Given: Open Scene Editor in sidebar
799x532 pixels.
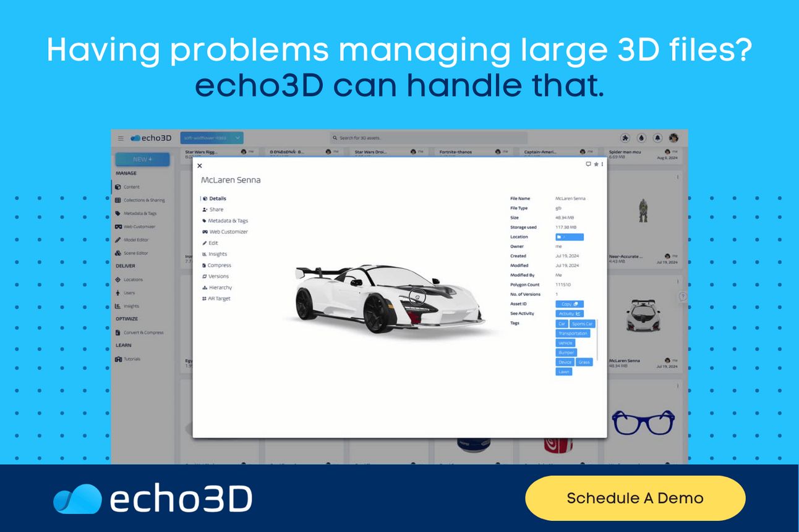Looking at the screenshot, I should 132,253.
